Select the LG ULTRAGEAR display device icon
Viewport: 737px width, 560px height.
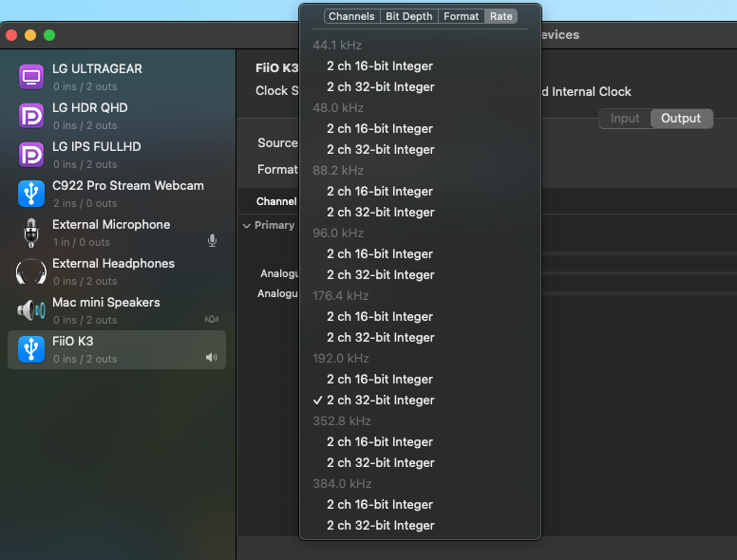pos(31,77)
